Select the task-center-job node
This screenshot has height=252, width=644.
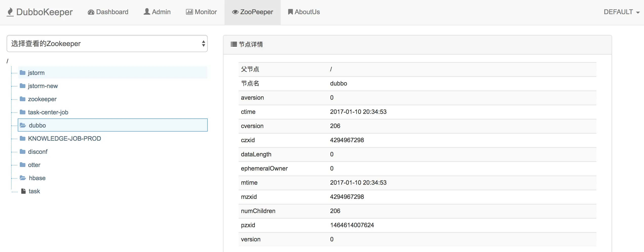48,112
